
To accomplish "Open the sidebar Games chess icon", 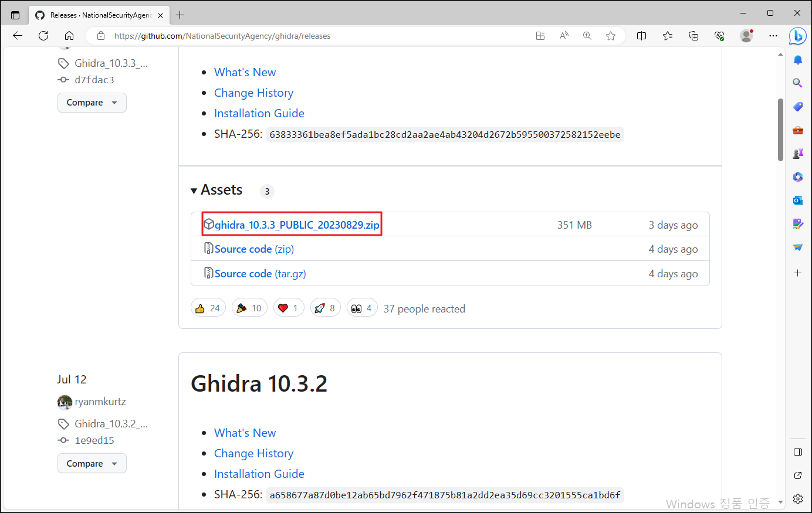I will 798,154.
